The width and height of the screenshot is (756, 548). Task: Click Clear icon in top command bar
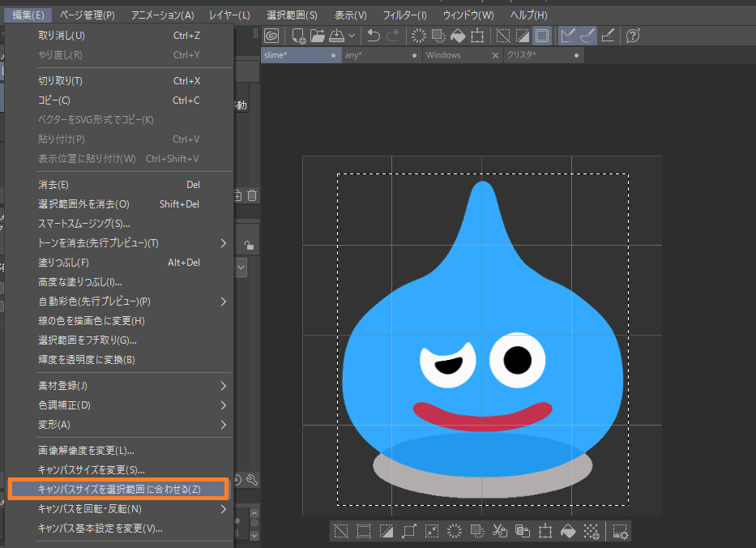(418, 36)
